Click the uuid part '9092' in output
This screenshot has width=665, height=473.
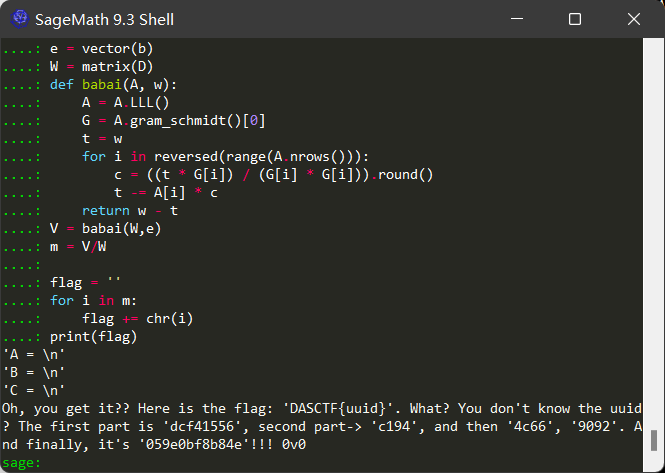pos(595,427)
